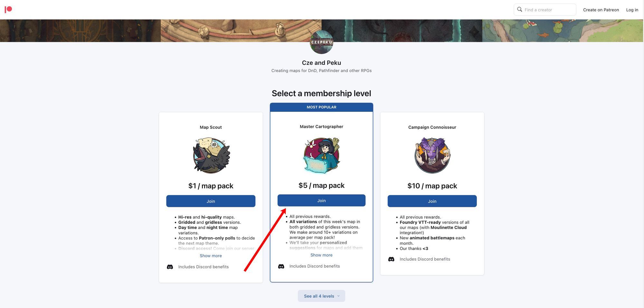The image size is (644, 308).
Task: Open the See all 4 levels expander
Action: pyautogui.click(x=321, y=296)
